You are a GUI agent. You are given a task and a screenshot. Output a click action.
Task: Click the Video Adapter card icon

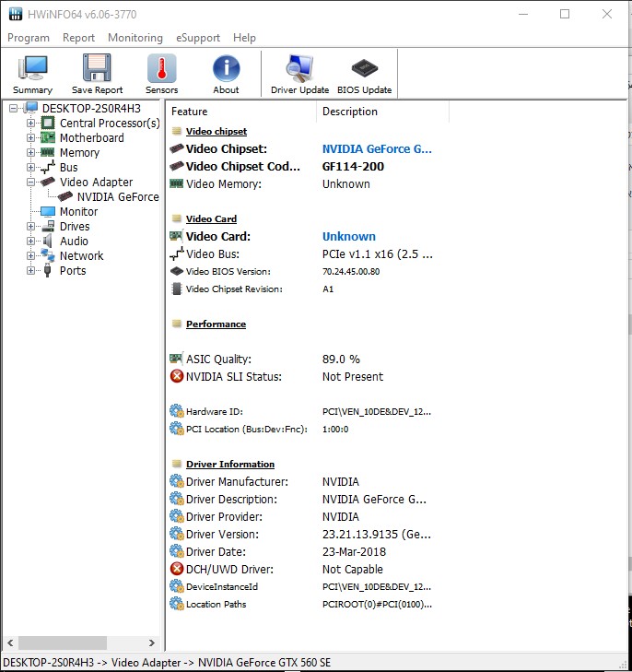(48, 182)
